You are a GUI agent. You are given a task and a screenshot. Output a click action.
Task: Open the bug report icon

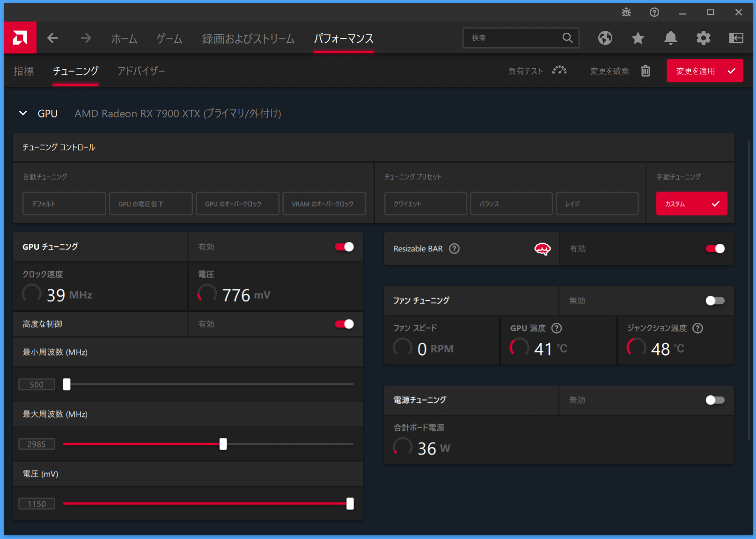click(626, 12)
